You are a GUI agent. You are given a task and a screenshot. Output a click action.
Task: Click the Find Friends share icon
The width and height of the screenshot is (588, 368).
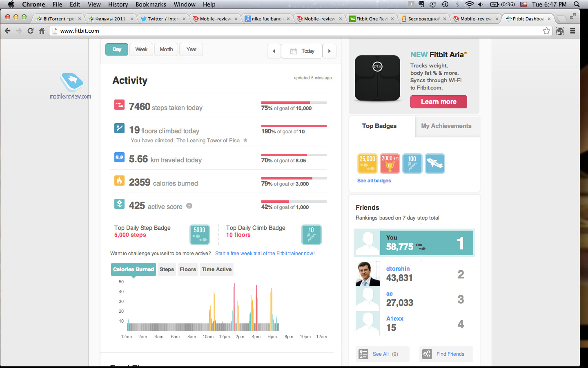[427, 354]
